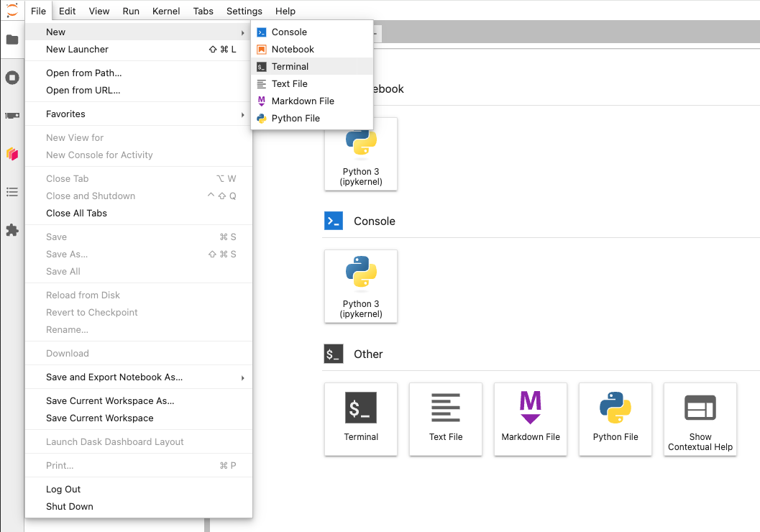Open Running Terminals and Kernels sidebar icon
Viewport: 760px width, 532px height.
point(12,78)
